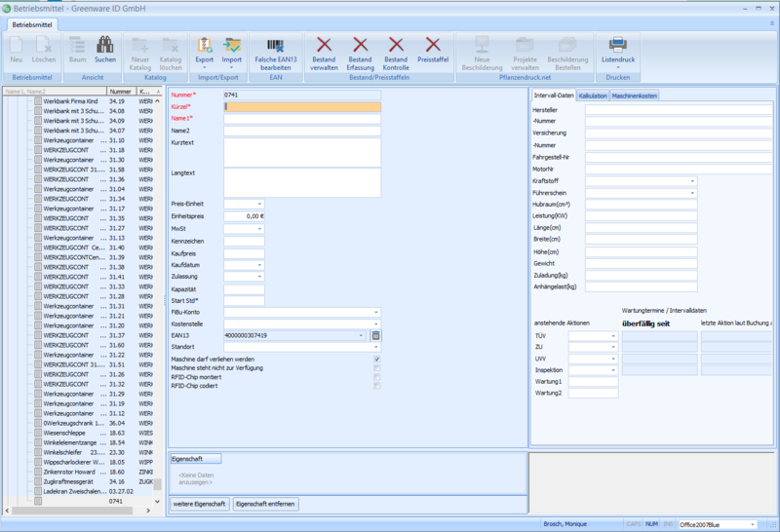This screenshot has width=780, height=532.
Task: Toggle 'Maschine steht nicht zur Verfügung' checkbox
Action: pyautogui.click(x=377, y=368)
